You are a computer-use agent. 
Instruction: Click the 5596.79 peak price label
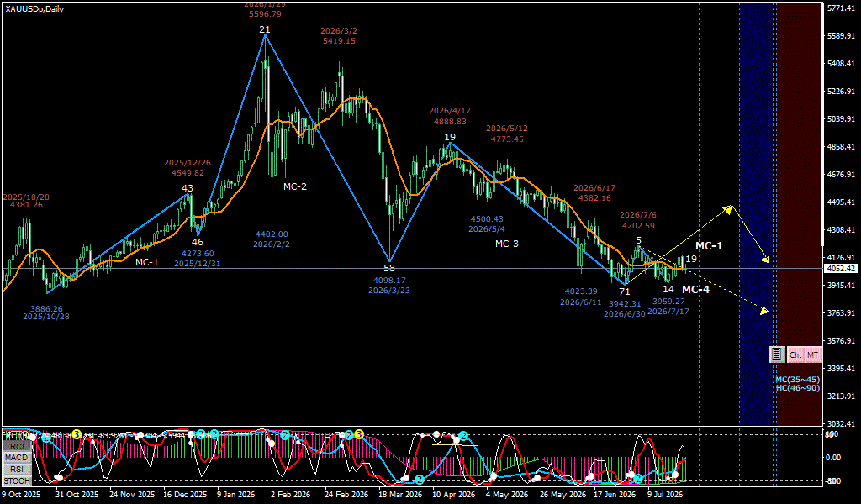265,13
